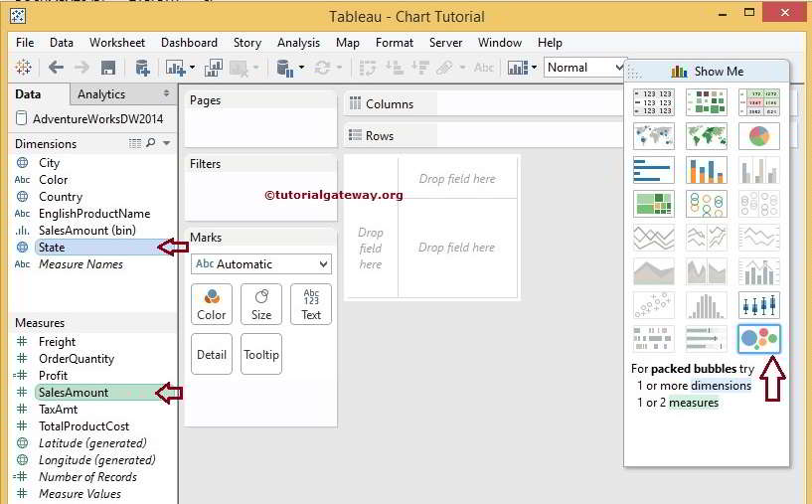Select the highlight table chart in Show Me

point(758,102)
